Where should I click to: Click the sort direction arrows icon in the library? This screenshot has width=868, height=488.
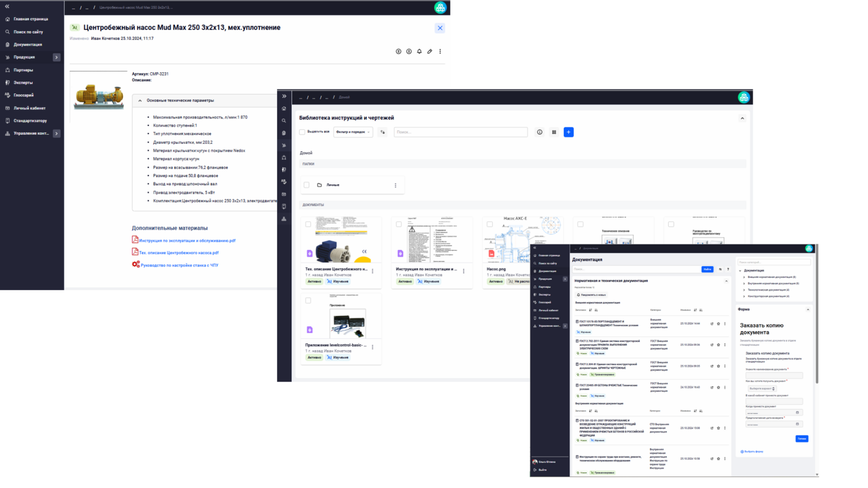tap(383, 132)
